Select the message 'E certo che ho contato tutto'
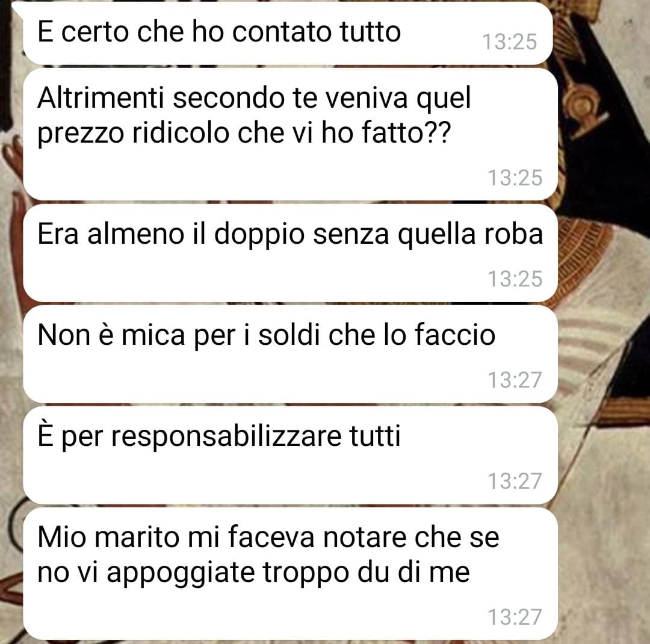Viewport: 650px width, 644px height. click(x=288, y=33)
